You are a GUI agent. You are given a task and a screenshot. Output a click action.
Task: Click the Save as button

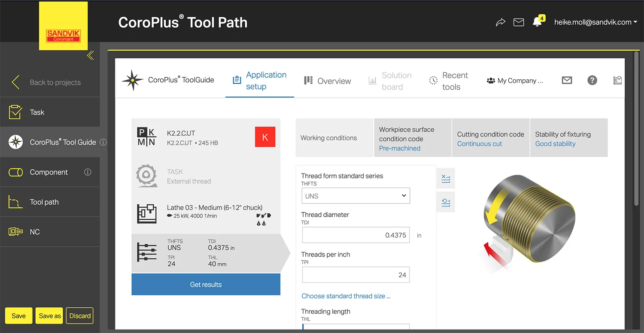tap(50, 316)
